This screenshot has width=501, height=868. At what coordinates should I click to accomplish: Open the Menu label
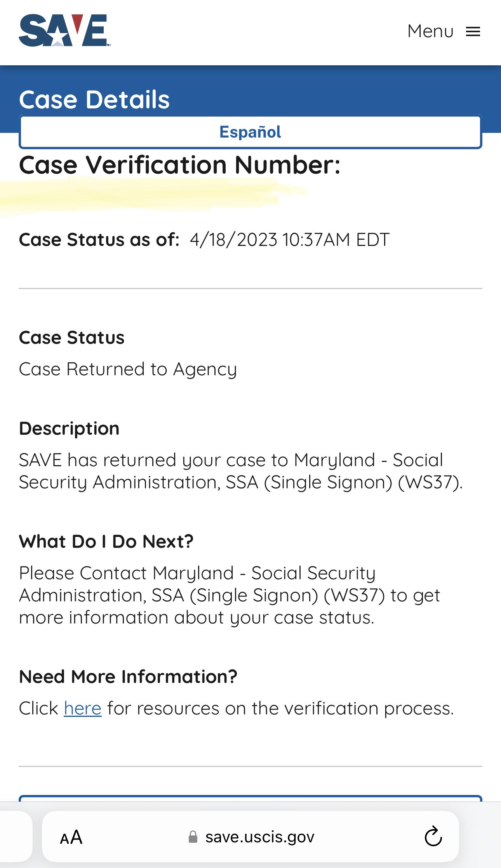430,31
